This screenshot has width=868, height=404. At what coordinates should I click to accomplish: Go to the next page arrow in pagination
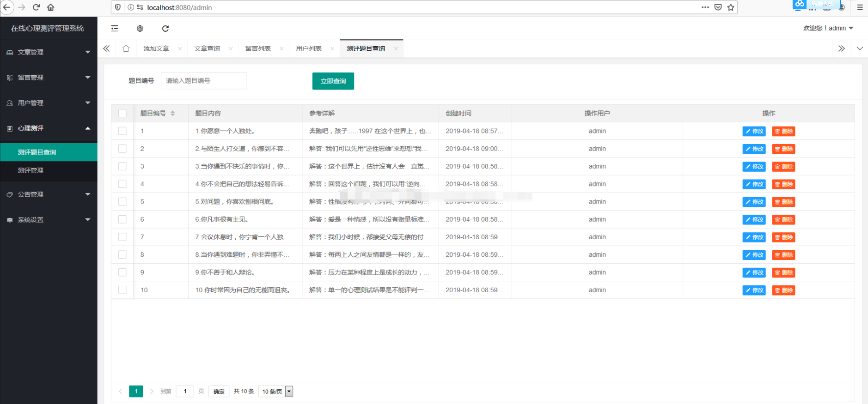pos(152,392)
